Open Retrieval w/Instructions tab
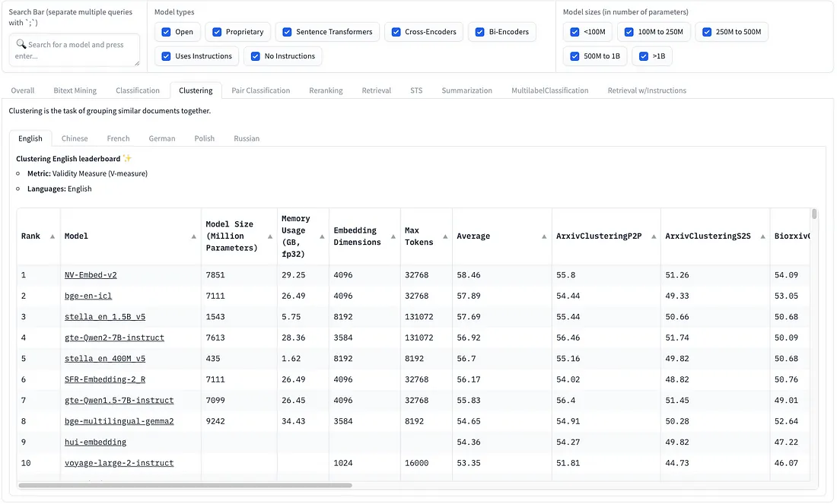837x504 pixels. pyautogui.click(x=647, y=90)
